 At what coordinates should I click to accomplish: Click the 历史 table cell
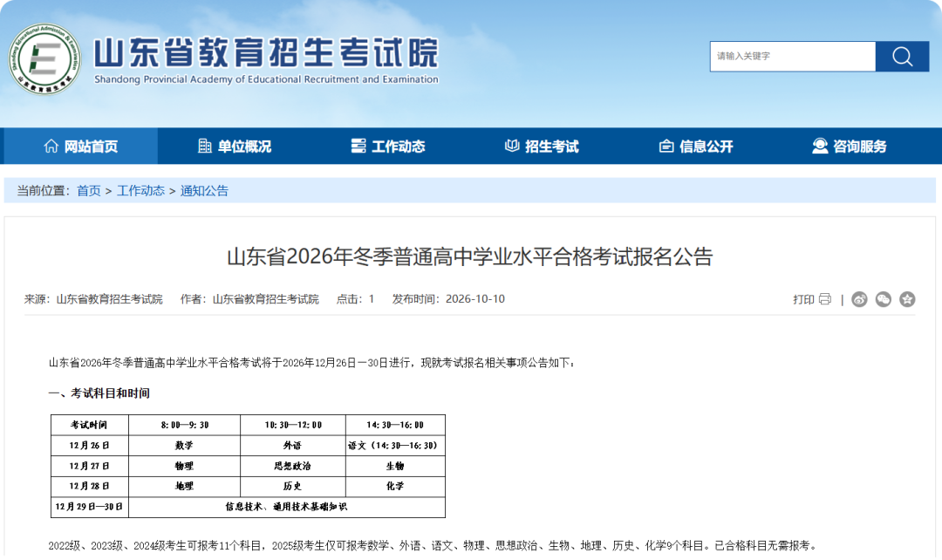click(x=293, y=486)
